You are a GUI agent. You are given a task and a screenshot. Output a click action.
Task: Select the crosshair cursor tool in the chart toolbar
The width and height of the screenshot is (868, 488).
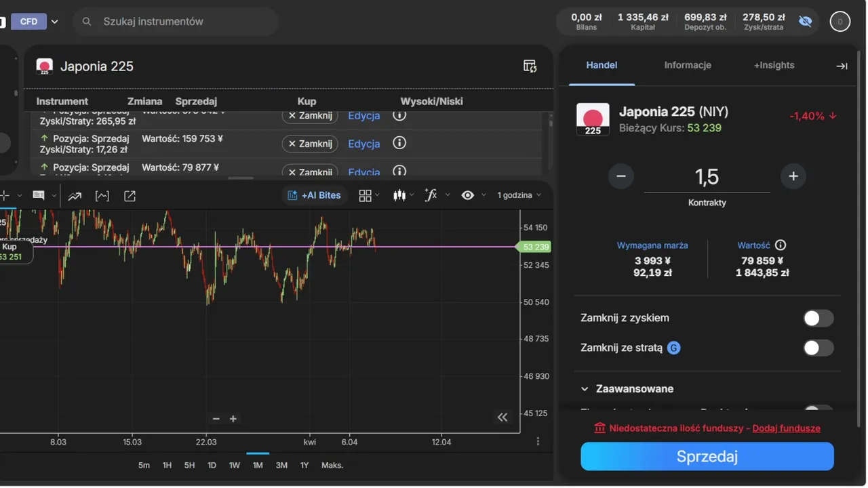coord(5,196)
